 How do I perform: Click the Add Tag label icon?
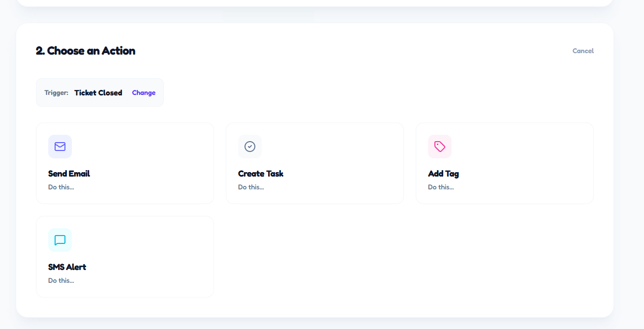point(439,146)
